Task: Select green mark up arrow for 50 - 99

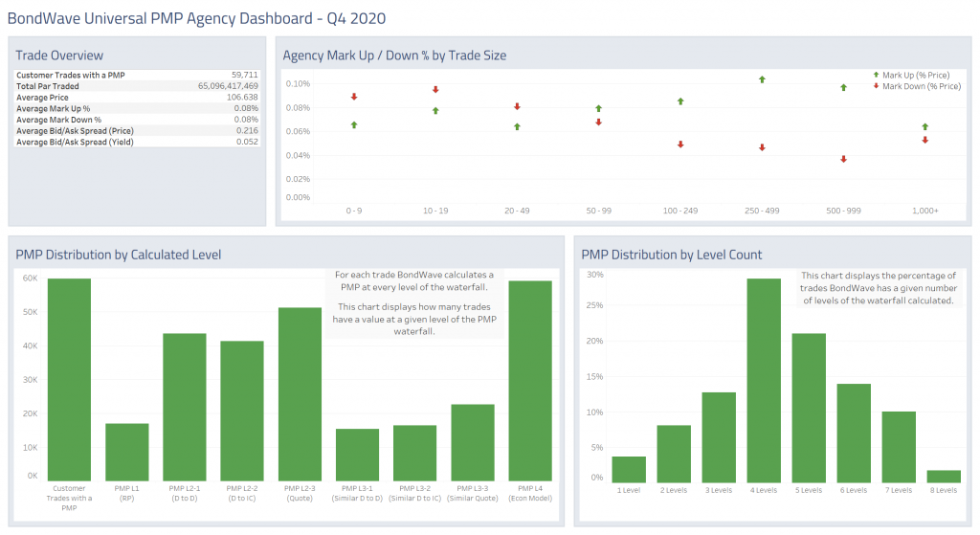Action: [599, 109]
